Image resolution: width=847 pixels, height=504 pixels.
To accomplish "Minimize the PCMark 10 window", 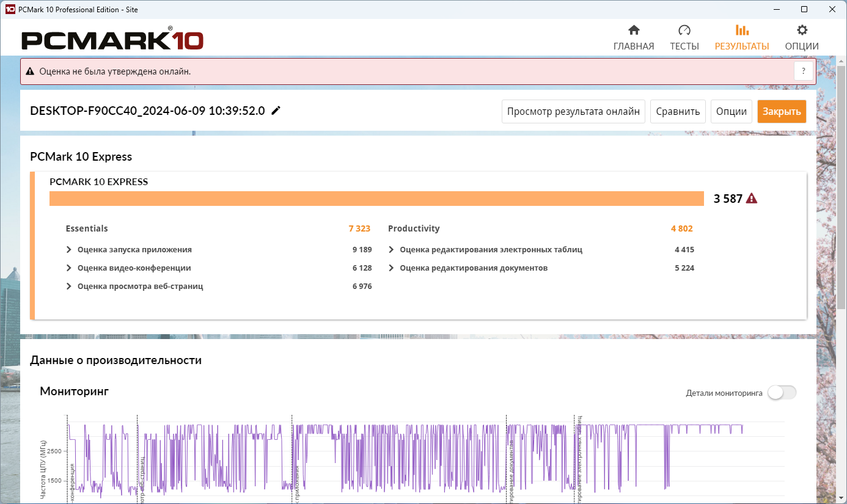I will [777, 9].
